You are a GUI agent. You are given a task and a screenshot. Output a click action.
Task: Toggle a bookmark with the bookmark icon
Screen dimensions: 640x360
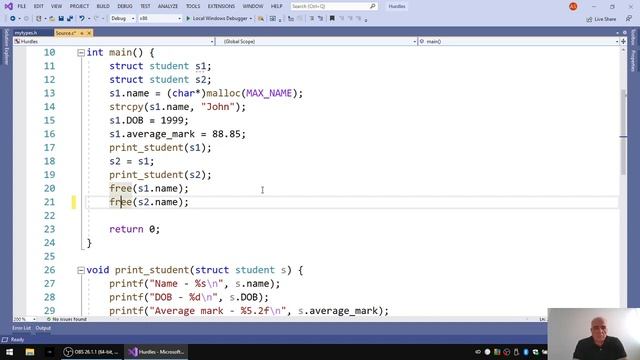332,18
